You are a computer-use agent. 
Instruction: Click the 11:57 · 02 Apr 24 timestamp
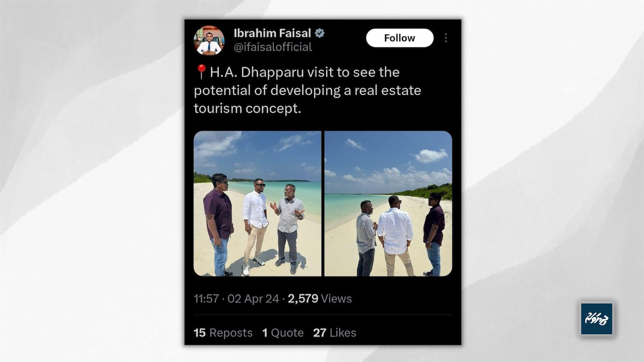(x=236, y=299)
